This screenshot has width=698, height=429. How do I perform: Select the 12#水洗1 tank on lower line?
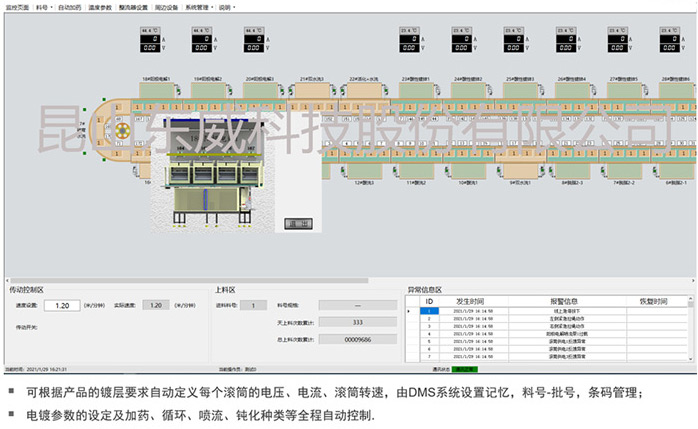pos(367,172)
